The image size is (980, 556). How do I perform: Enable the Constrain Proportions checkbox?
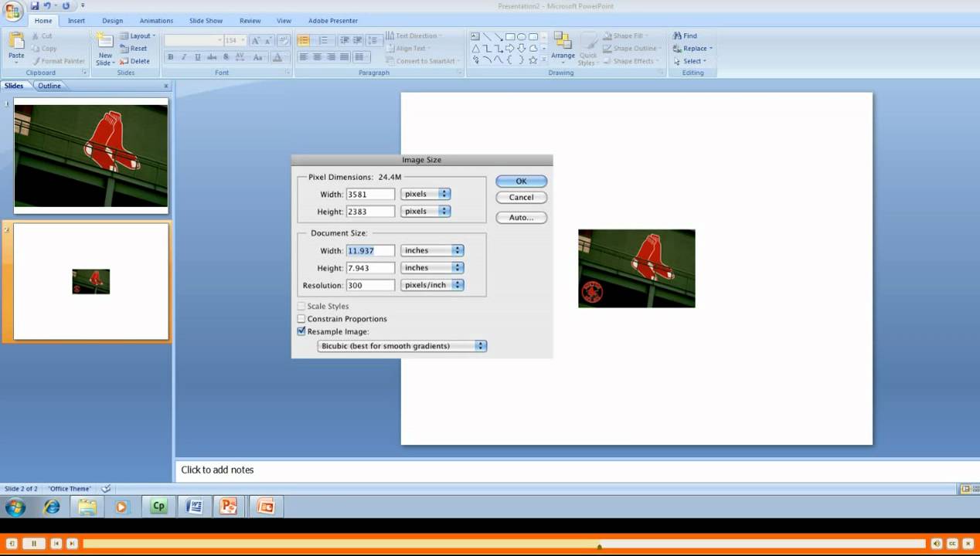point(301,318)
